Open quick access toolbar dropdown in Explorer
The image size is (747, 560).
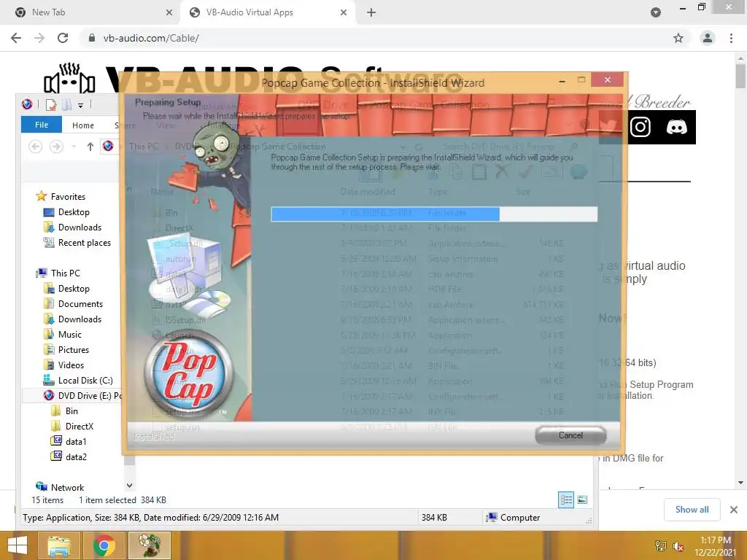point(80,105)
